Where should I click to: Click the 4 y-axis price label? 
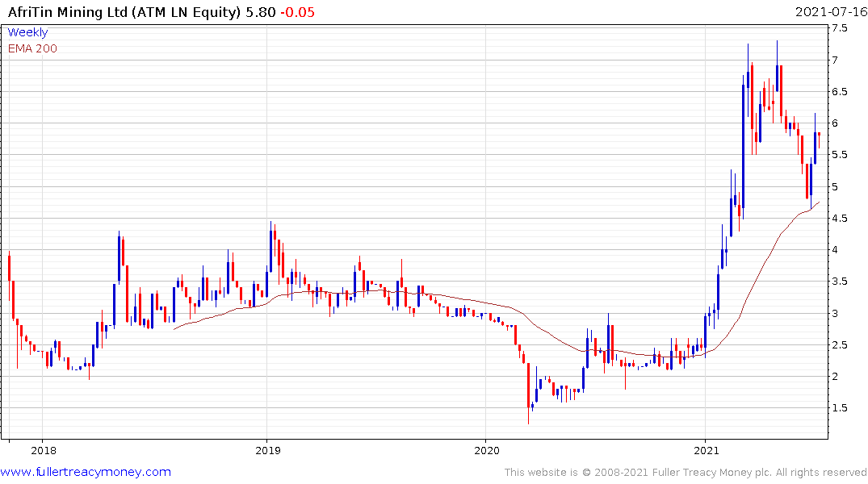coord(835,249)
